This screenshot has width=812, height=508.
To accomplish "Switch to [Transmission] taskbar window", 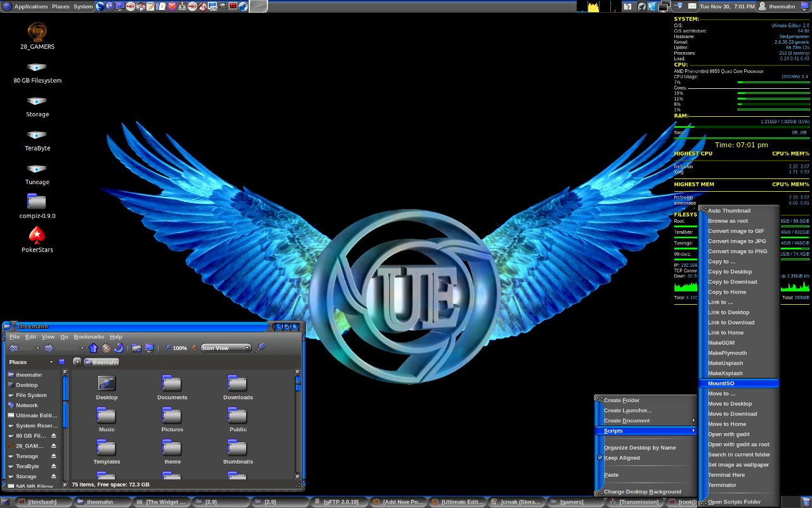I will click(634, 502).
